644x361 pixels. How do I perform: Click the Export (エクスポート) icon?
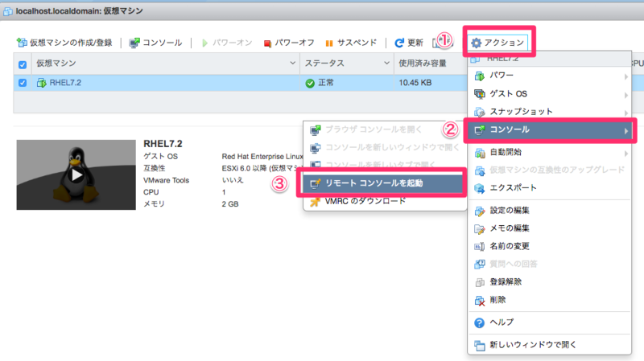click(479, 188)
